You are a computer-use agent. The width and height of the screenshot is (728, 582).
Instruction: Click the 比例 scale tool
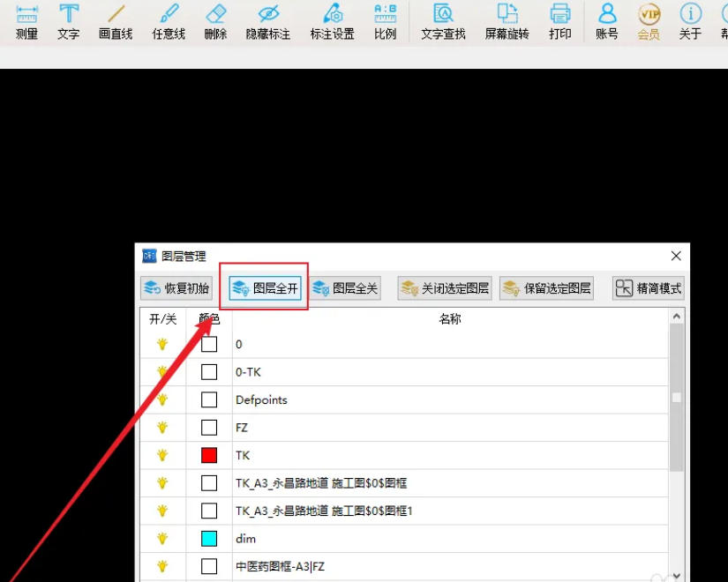click(385, 22)
